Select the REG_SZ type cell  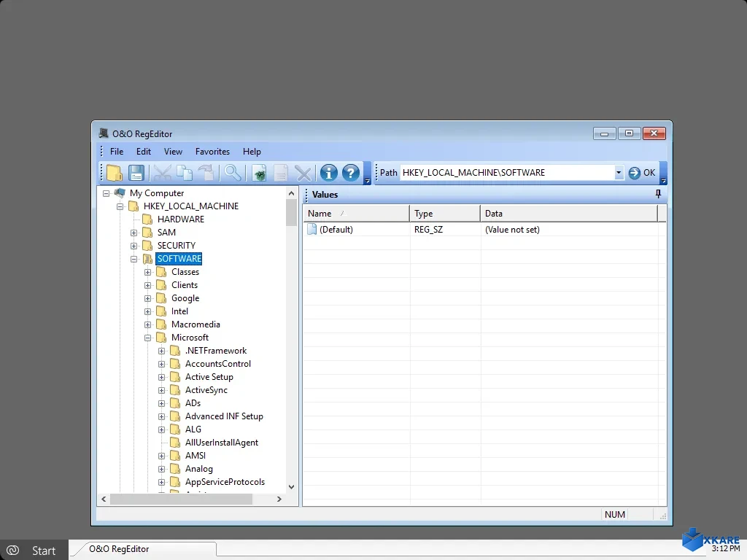point(428,230)
